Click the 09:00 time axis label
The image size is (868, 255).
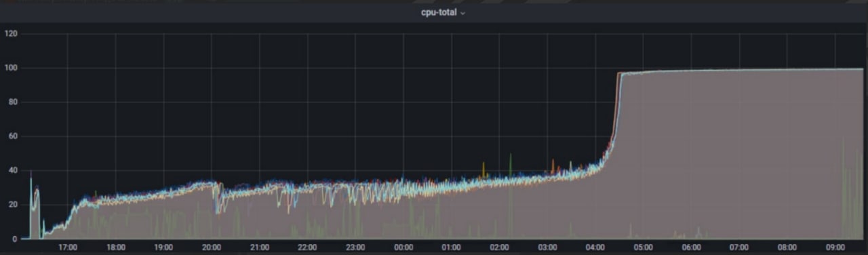point(835,248)
